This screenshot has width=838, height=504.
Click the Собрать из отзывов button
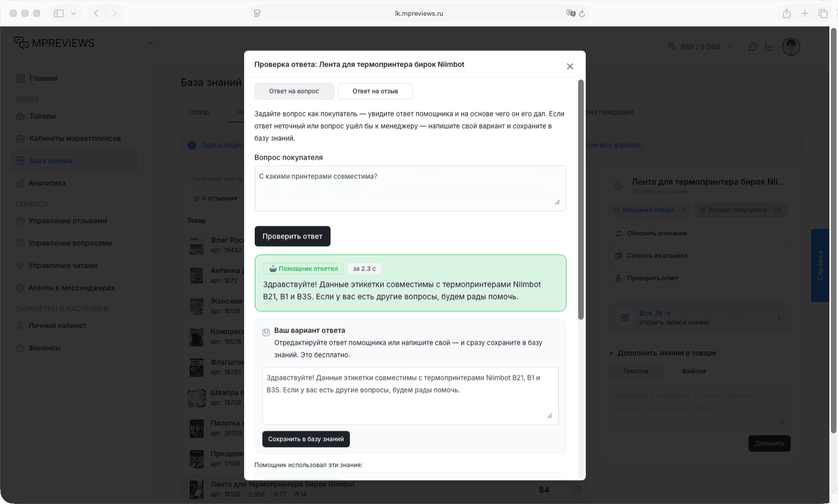[x=700, y=256]
